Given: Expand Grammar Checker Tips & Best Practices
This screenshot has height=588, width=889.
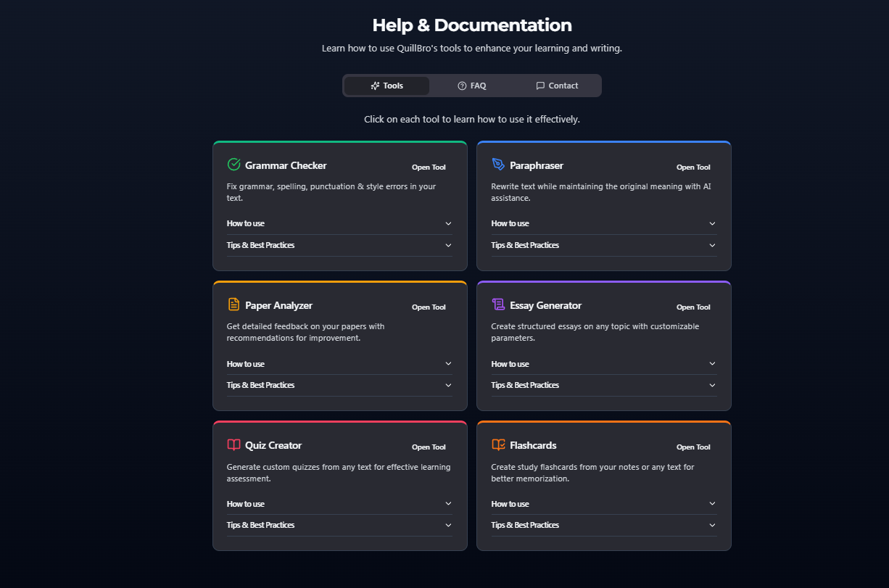Looking at the screenshot, I should (339, 245).
